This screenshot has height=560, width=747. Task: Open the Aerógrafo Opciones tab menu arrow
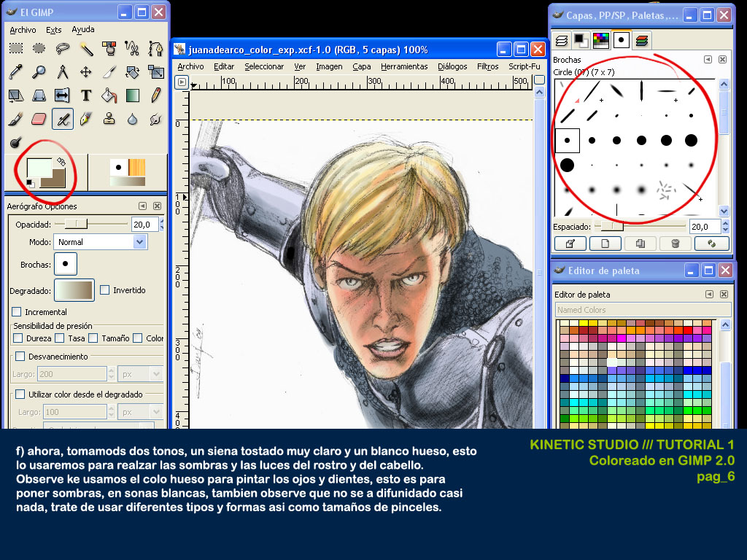pyautogui.click(x=142, y=206)
